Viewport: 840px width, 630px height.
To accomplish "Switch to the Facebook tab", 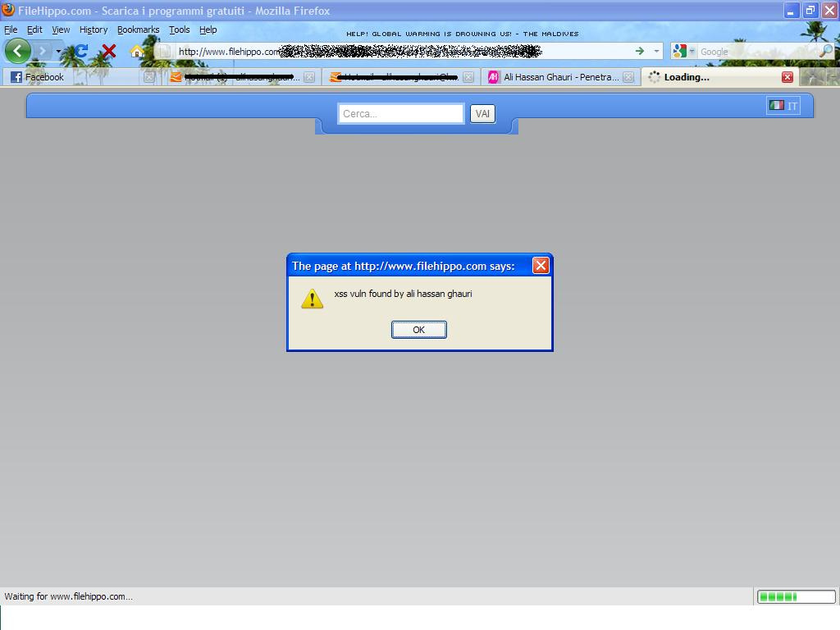I will pos(80,77).
